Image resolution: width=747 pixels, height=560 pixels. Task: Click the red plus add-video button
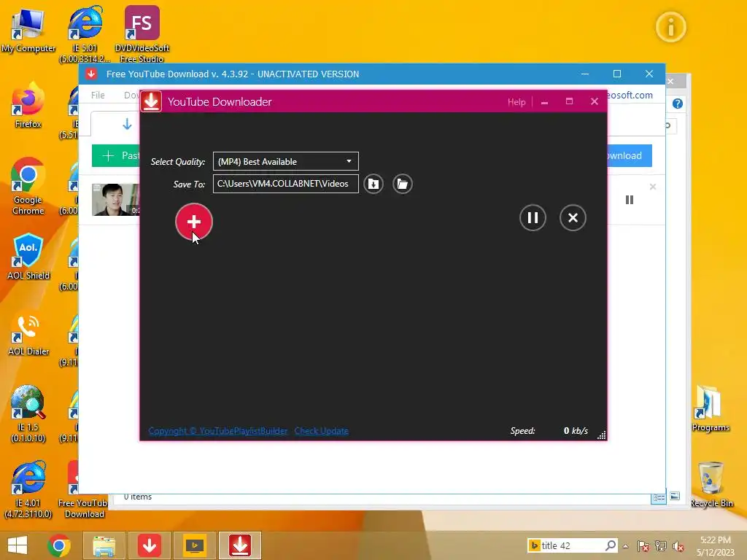(x=193, y=222)
